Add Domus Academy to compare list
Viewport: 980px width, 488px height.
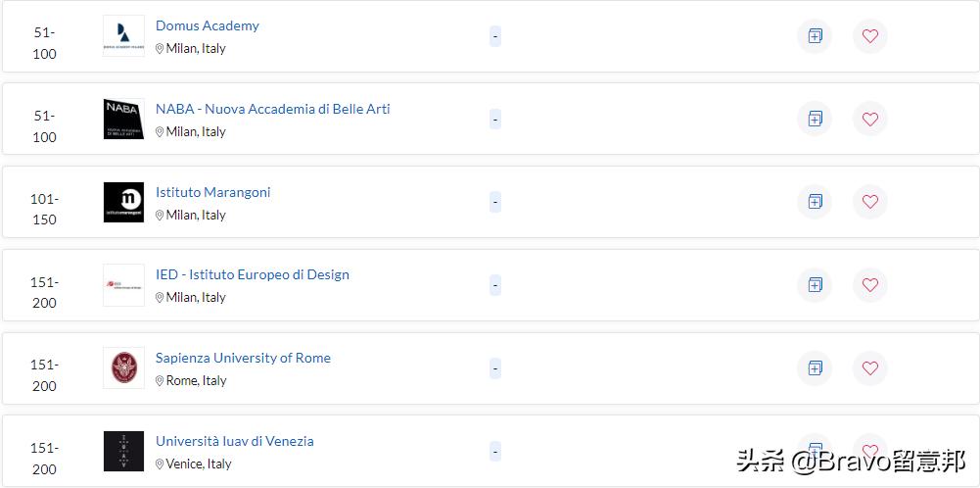815,36
